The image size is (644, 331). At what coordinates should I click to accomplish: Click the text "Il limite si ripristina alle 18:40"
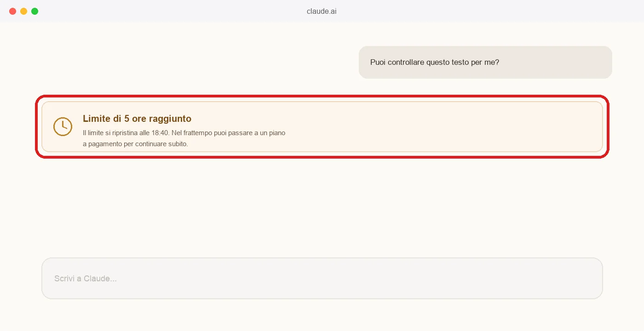126,133
